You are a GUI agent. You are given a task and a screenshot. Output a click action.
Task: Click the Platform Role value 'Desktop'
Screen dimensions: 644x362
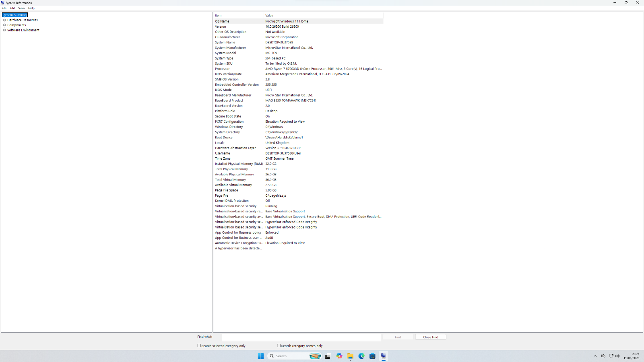[271, 111]
